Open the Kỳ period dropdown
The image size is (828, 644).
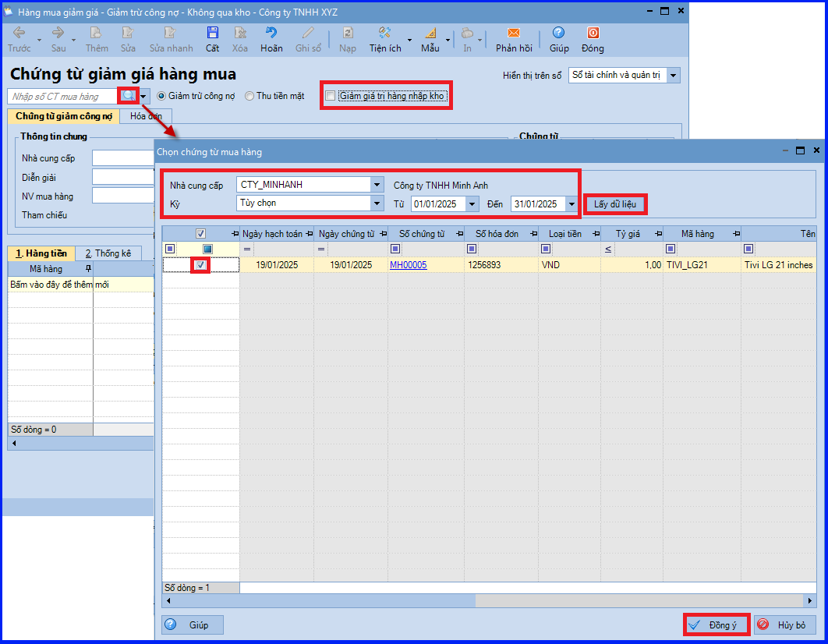377,203
